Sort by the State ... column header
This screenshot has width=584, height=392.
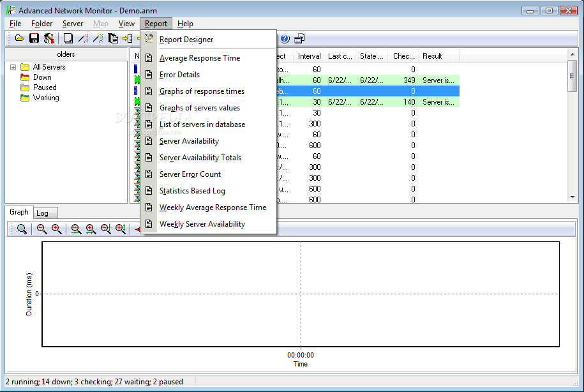click(371, 56)
